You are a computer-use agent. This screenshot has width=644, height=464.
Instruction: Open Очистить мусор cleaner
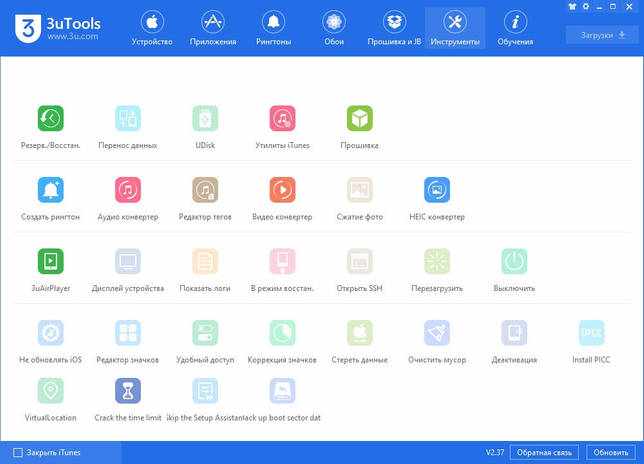(x=437, y=333)
